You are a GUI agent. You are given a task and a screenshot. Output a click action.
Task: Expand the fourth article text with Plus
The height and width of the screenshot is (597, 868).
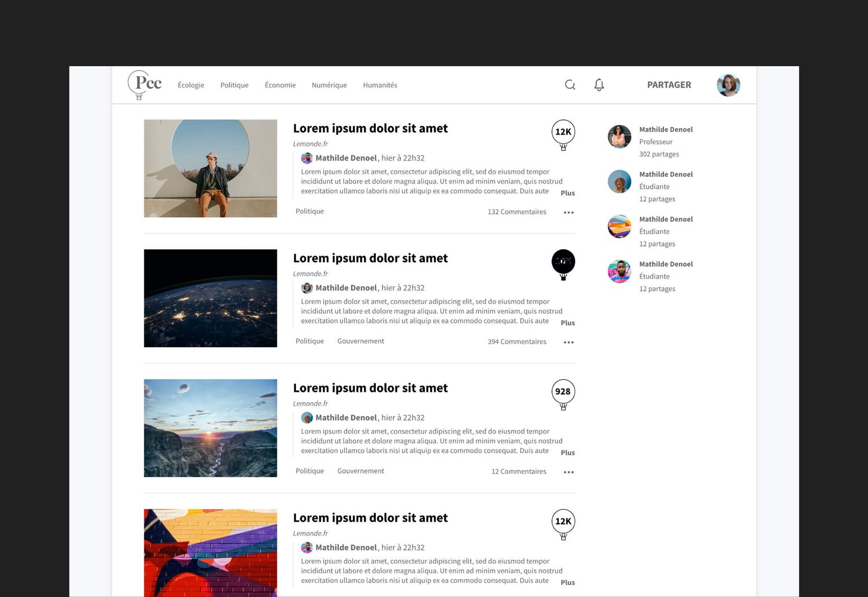click(567, 582)
